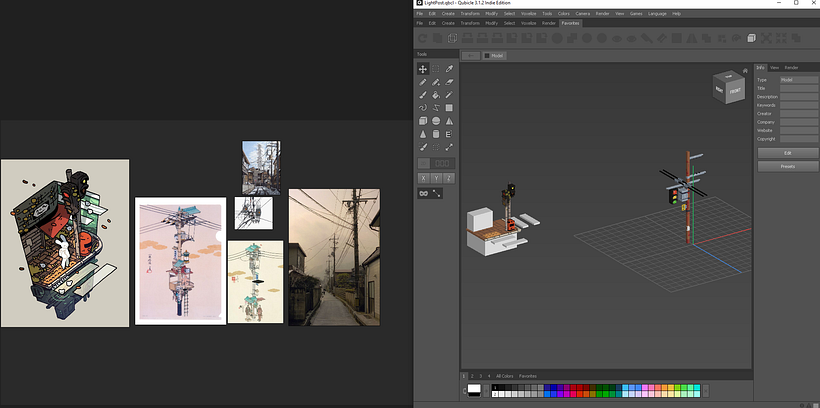This screenshot has width=820, height=408.
Task: Select the sphere primitive tool
Action: point(436,121)
